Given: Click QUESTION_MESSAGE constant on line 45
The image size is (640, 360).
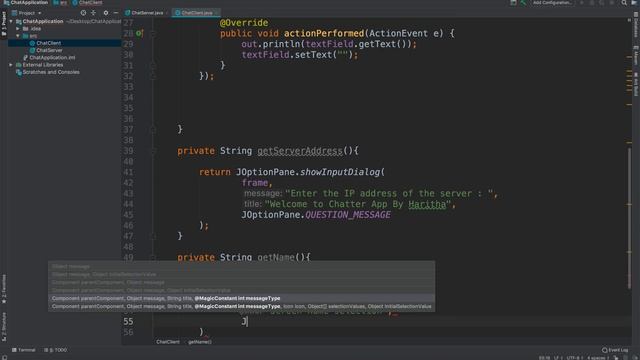Looking at the screenshot, I should click(x=348, y=215).
